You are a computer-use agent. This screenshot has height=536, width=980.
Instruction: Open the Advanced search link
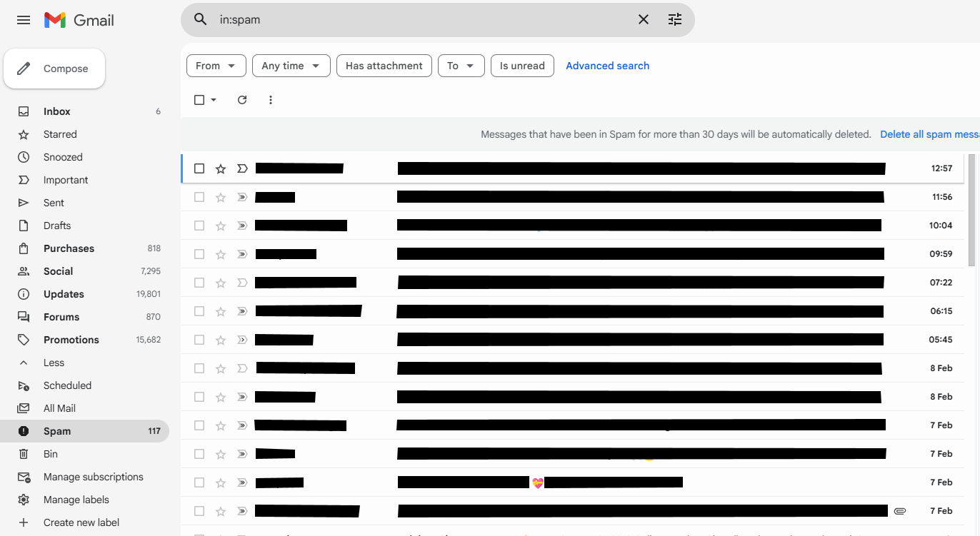pyautogui.click(x=607, y=66)
